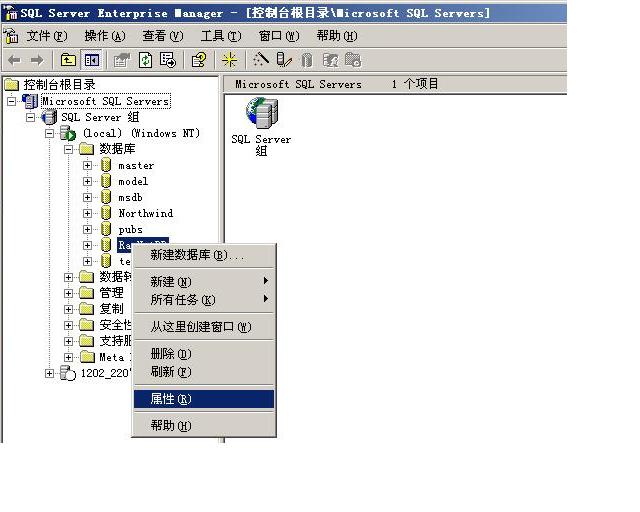This screenshot has height=512, width=640.
Task: Click the pubs database cylinder icon
Action: (106, 229)
